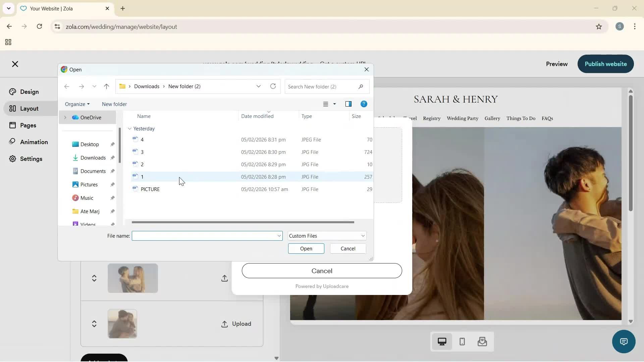Click the Publish website button
The width and height of the screenshot is (644, 362).
tap(605, 64)
